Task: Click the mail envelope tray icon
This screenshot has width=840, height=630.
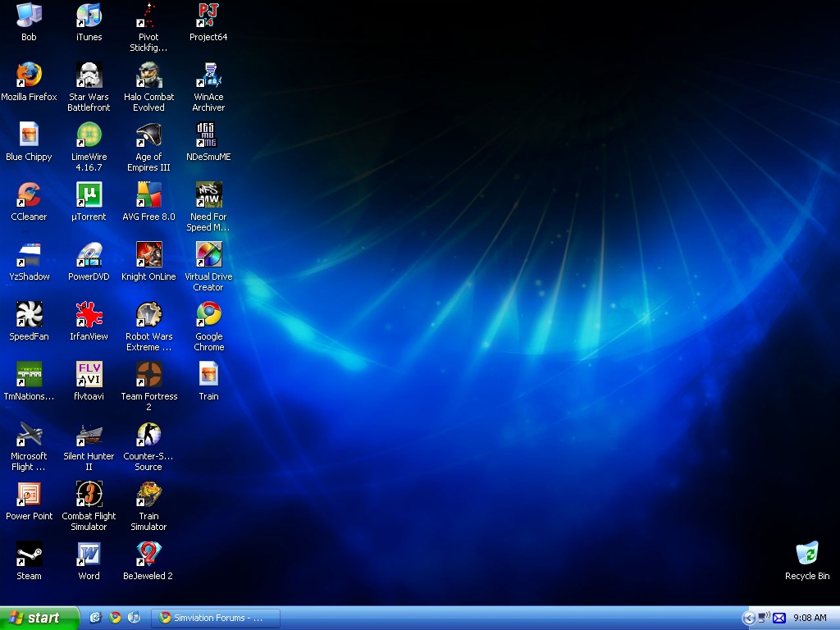Action: click(x=779, y=618)
